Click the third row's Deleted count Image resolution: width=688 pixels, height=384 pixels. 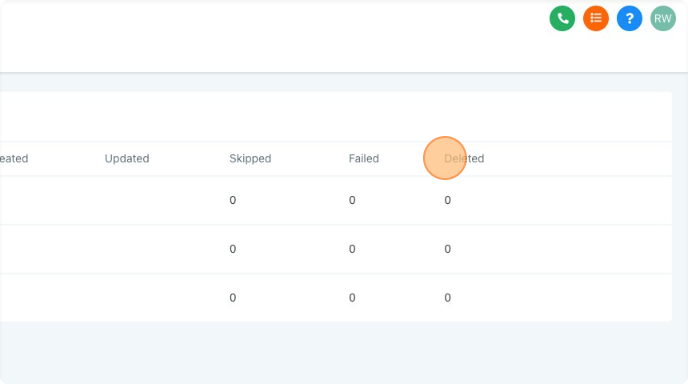tap(447, 298)
